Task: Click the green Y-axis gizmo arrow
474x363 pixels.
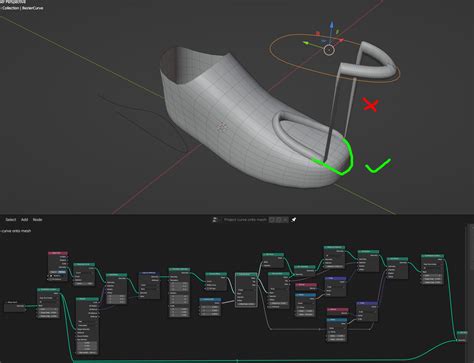Action: click(x=306, y=43)
